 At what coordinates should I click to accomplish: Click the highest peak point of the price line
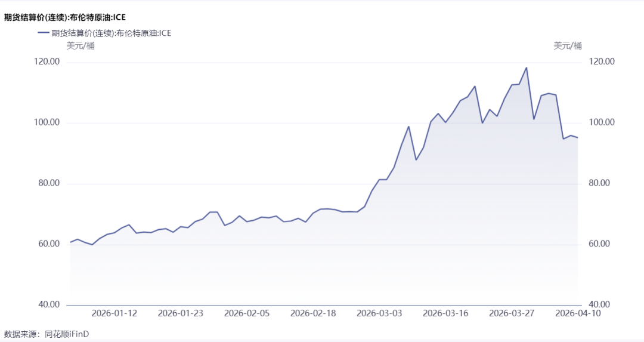(x=527, y=68)
